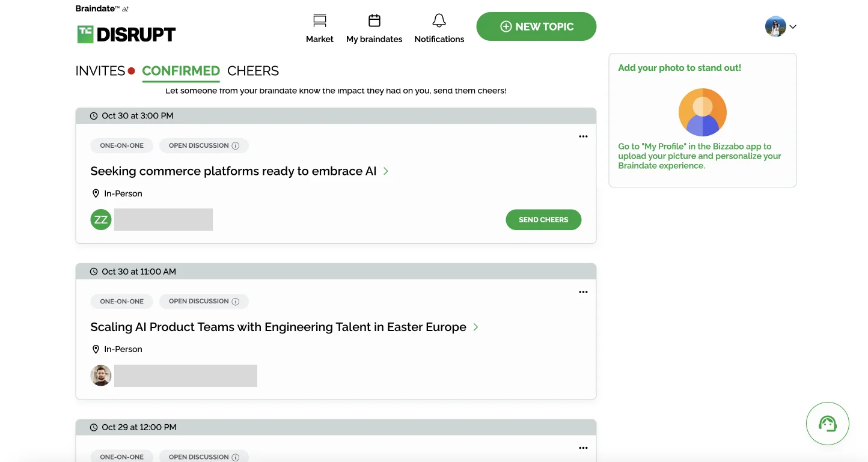Open three-dot menu for Oct 30 3:00 PM braindate
868x462 pixels.
point(582,136)
